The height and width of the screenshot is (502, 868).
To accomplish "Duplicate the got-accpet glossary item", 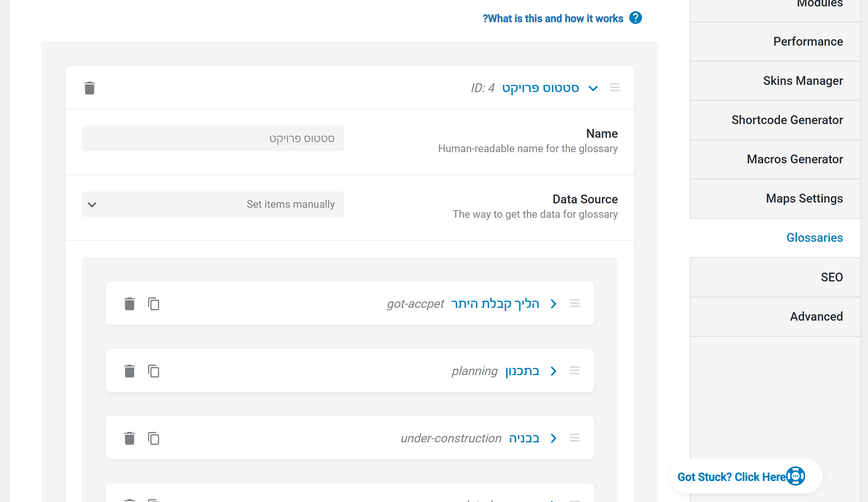I will coord(154,304).
